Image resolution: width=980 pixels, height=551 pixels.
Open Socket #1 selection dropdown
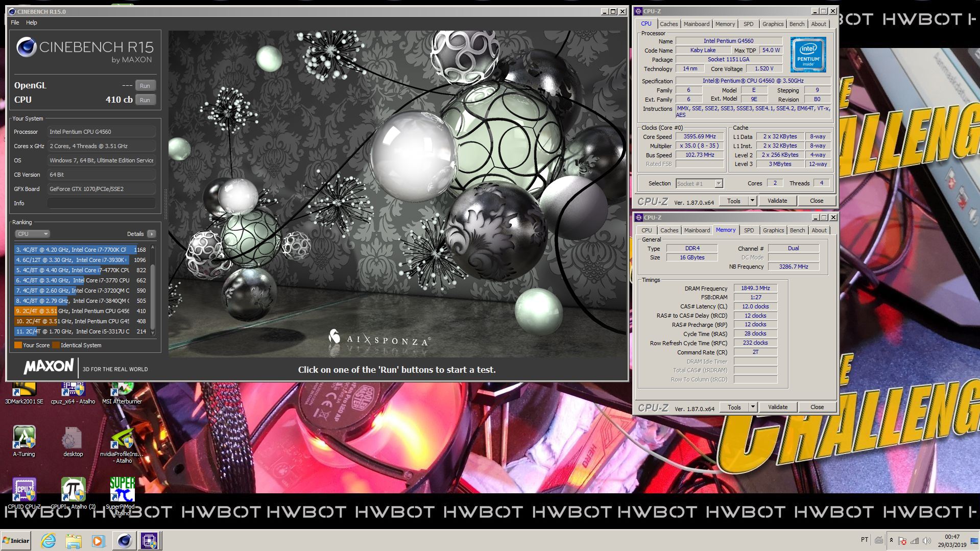click(x=699, y=183)
